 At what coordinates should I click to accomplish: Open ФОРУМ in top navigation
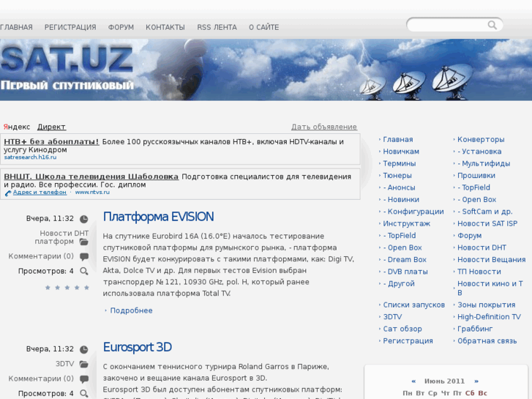[x=121, y=27]
